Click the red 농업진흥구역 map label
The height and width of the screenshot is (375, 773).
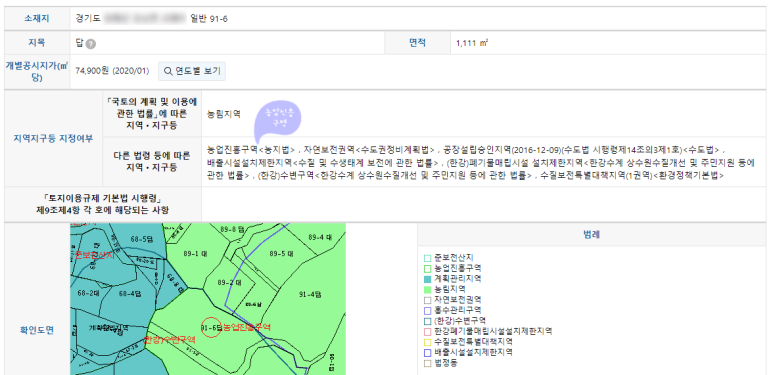246,327
